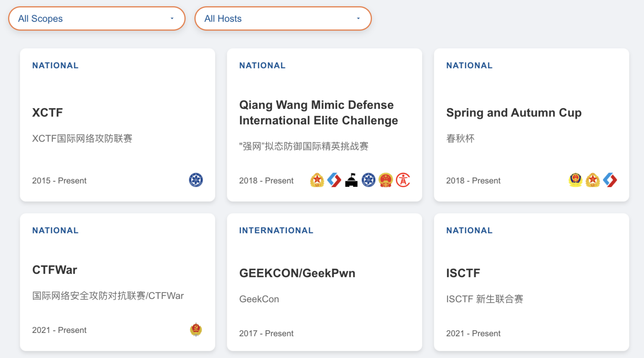Click the hammer-and-sickle emblem on CTFWar card
The height and width of the screenshot is (358, 644).
click(196, 330)
